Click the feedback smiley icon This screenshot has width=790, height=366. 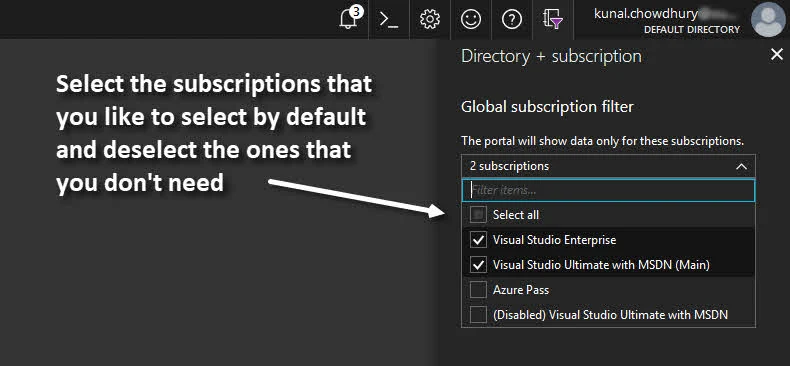[x=471, y=20]
